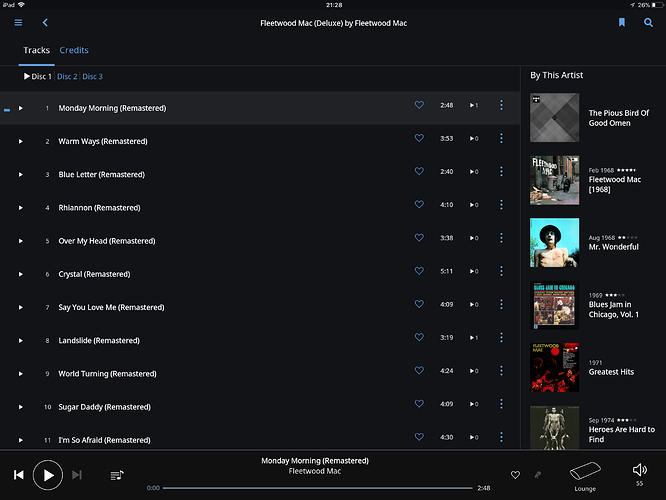Skip to previous track in player bar

coord(19,475)
